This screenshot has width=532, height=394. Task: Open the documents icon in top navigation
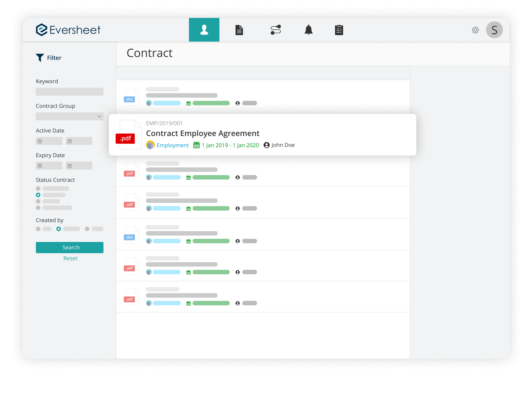(x=239, y=30)
